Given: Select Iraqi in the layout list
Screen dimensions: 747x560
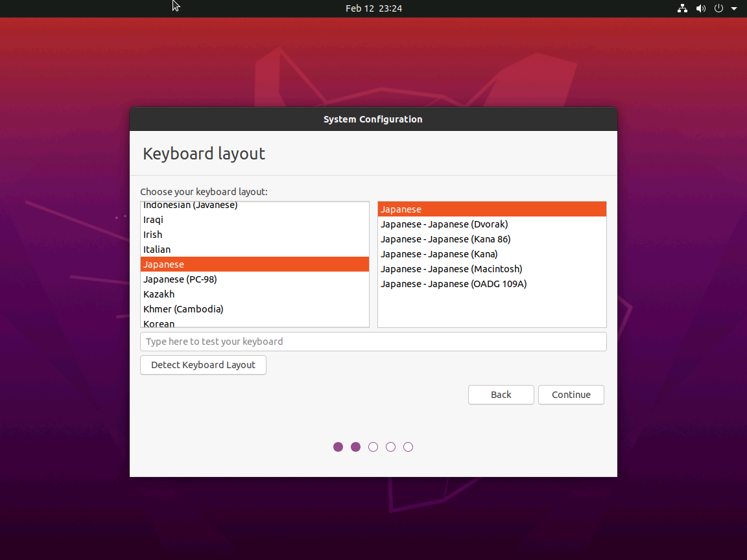Looking at the screenshot, I should (x=255, y=220).
